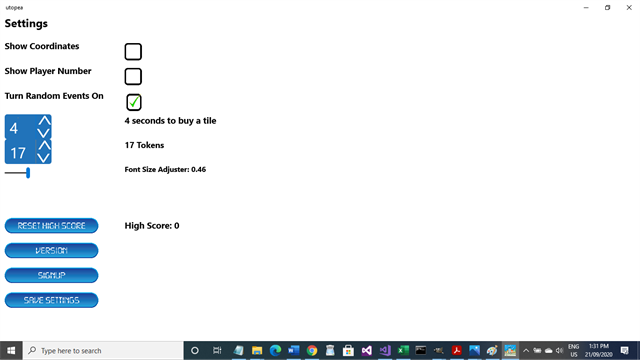Viewport: 640px width, 360px height.
Task: Increase the Tokens count up arrow
Action: click(x=44, y=145)
